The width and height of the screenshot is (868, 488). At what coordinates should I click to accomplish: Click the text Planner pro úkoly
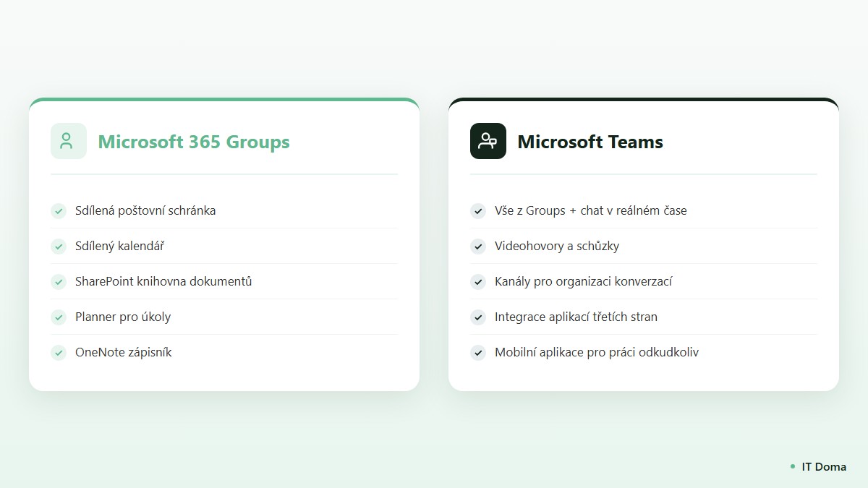(x=123, y=317)
